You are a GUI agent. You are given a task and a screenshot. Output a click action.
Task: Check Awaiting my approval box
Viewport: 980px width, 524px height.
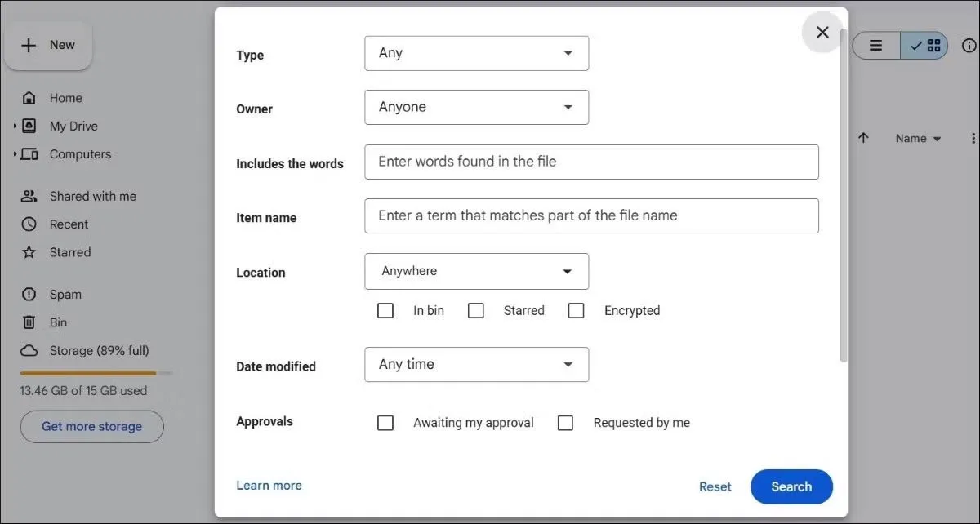coord(385,423)
